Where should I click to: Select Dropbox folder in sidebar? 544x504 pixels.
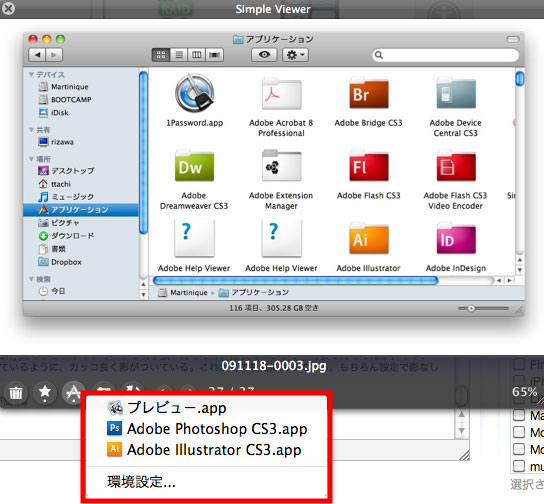[81, 262]
